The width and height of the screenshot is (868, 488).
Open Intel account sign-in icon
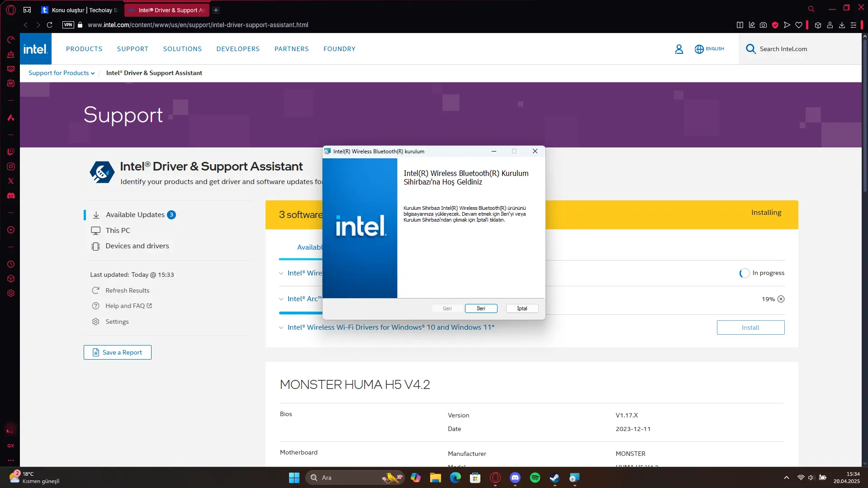678,49
